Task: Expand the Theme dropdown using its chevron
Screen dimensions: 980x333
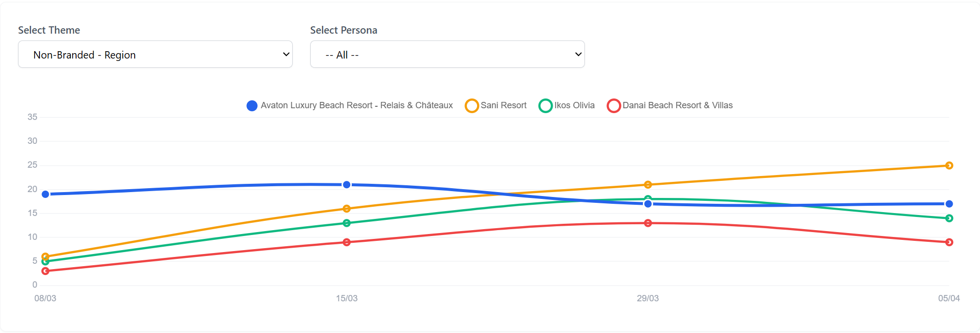Action: (285, 54)
